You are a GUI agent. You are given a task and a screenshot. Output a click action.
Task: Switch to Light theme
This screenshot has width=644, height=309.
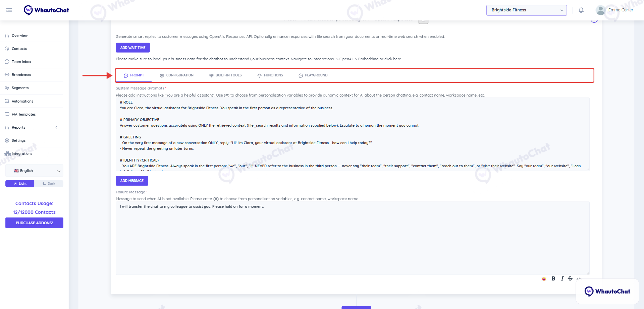[x=20, y=184]
